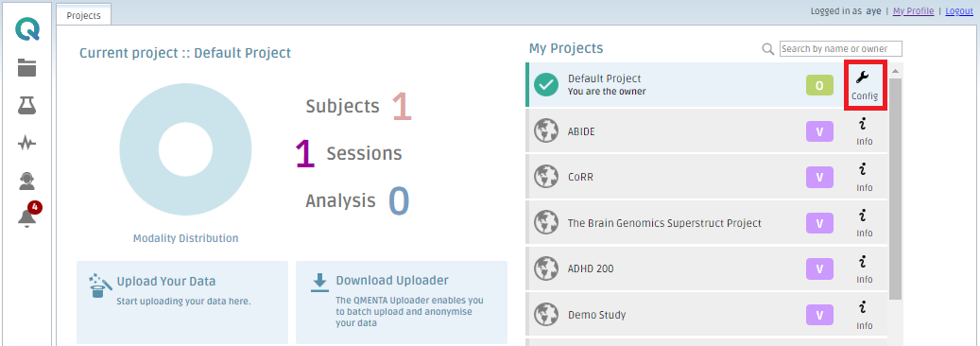Open the folder icon in the sidebar
Viewport: 980px width, 346px height.
pos(26,67)
